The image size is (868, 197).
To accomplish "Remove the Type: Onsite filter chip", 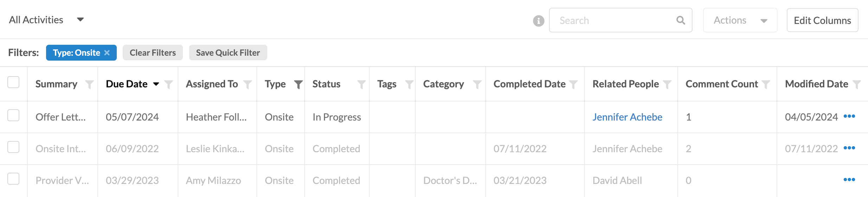I will 107,53.
